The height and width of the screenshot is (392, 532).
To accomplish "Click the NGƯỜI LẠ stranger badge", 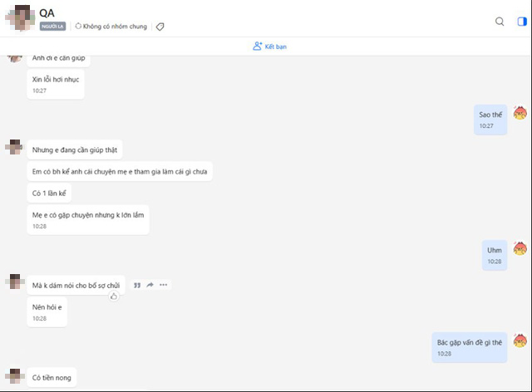I will pyautogui.click(x=52, y=27).
